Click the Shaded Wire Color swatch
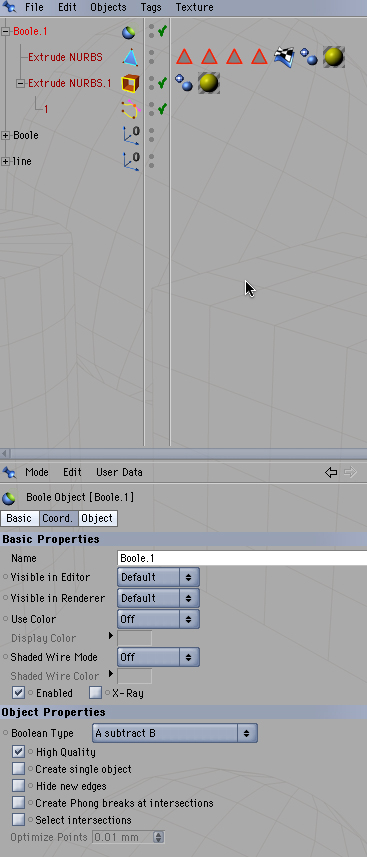Screen dimensions: 367x857 pos(135,676)
